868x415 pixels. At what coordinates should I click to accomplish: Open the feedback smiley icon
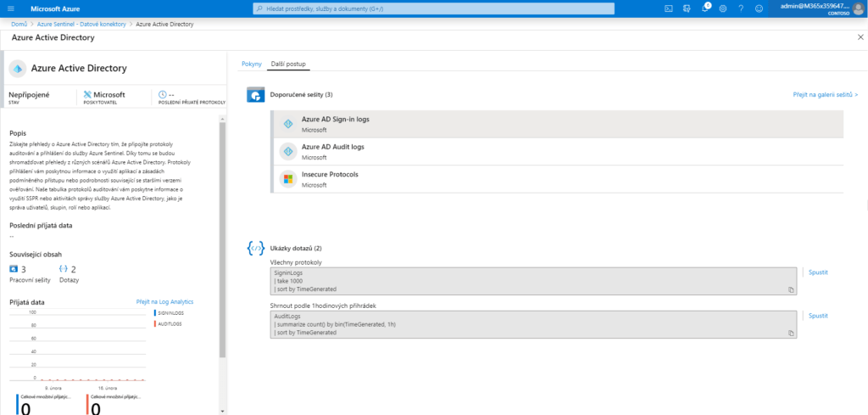(x=759, y=8)
